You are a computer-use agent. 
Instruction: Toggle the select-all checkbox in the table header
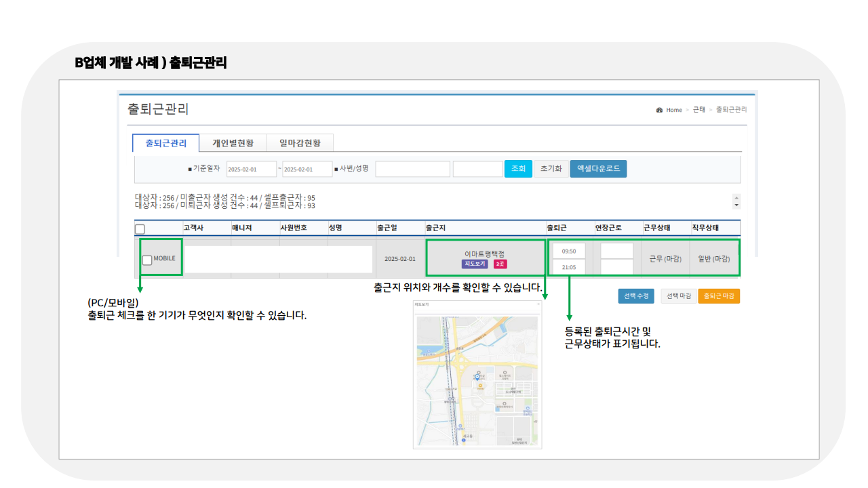pos(140,229)
